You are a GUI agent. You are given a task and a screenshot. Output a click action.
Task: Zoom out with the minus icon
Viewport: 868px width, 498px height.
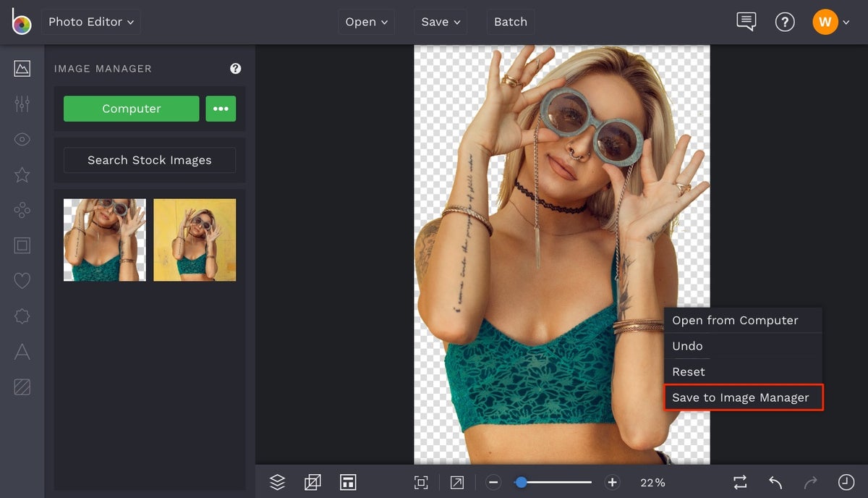tap(493, 483)
